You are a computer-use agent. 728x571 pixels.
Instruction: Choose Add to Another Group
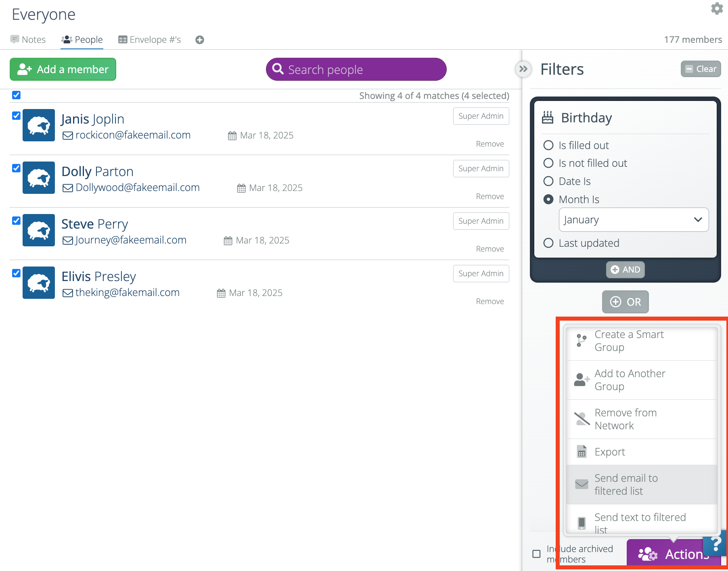tap(642, 380)
